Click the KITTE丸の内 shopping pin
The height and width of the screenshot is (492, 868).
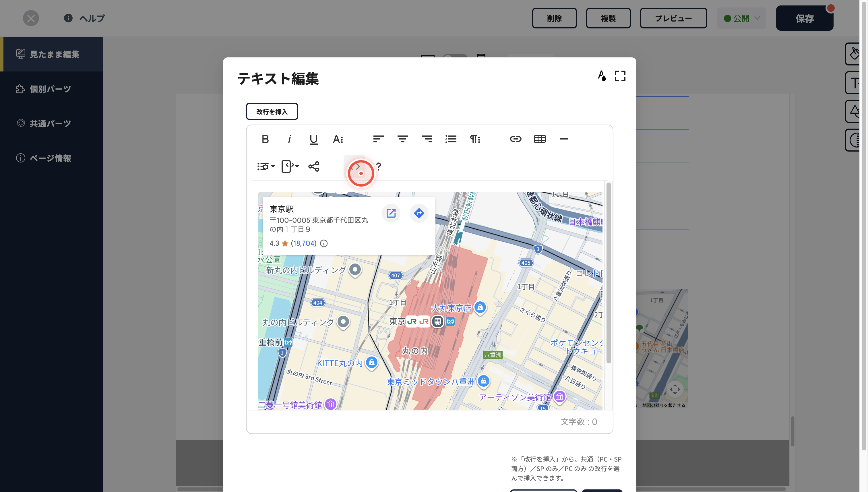tap(372, 363)
